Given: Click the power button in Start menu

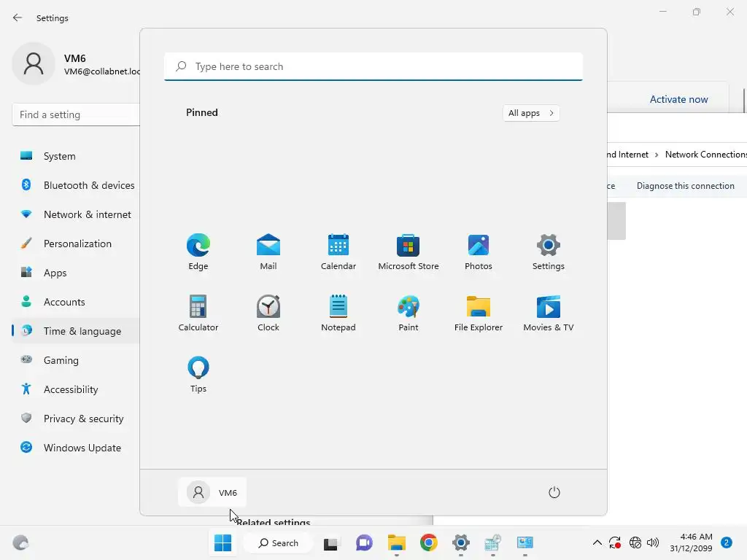Looking at the screenshot, I should (x=554, y=492).
